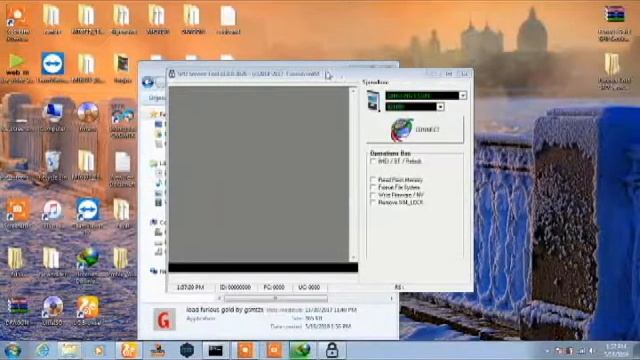Screen dimensions: 640x360
Task: Click the dark hexagon taskbar icon
Action: pyautogui.click(x=187, y=350)
